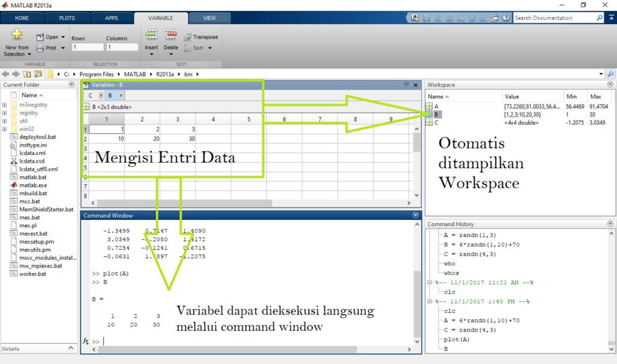Open the Help icon in the quick access toolbar

coord(506,17)
